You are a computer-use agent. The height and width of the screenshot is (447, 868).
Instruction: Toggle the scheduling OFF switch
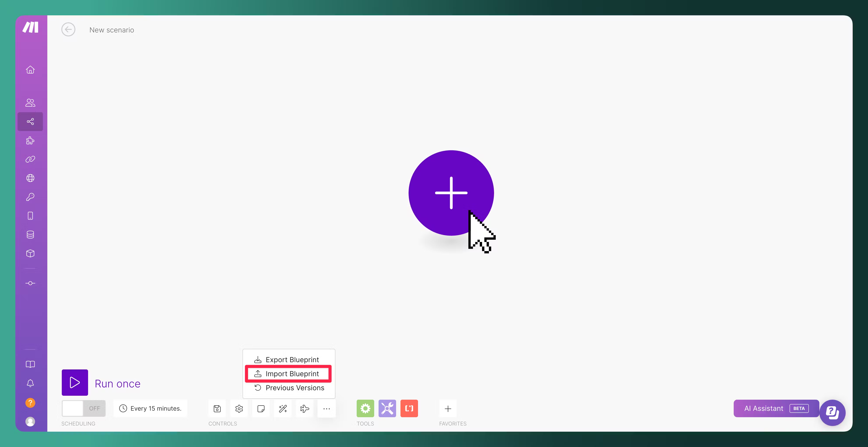click(83, 408)
